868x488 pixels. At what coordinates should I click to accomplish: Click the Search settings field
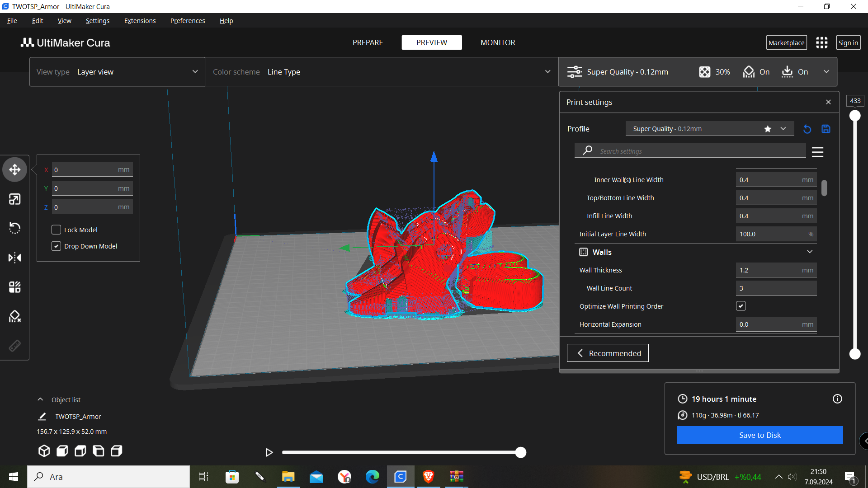(x=690, y=151)
